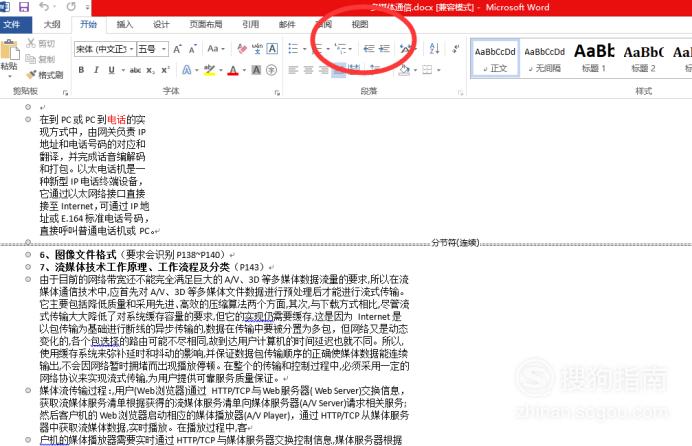Switch to the 大纲 outlining tab

tap(52, 24)
